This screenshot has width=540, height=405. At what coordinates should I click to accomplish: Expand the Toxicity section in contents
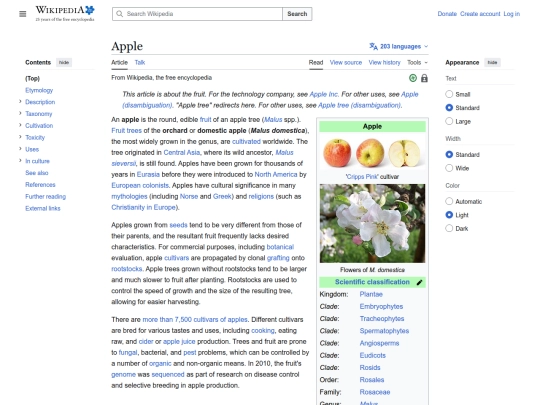[20, 137]
